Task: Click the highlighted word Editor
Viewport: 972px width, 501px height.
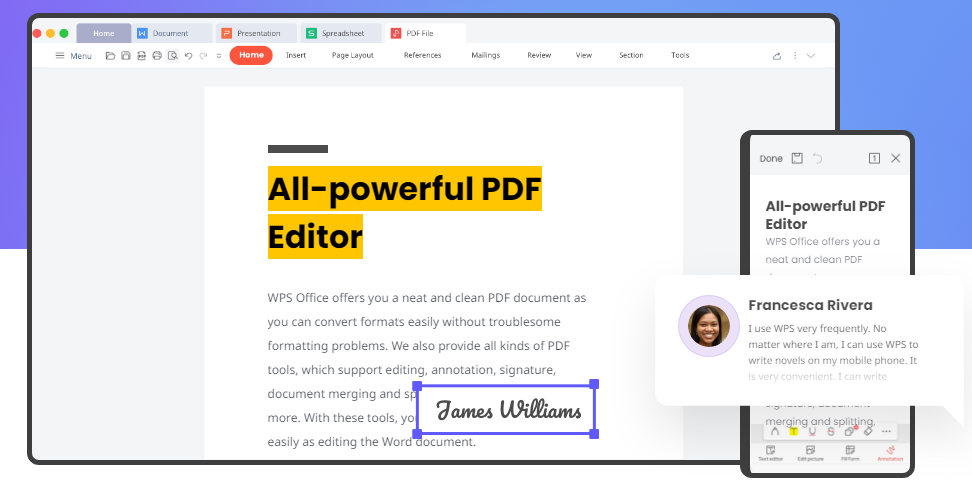Action: click(315, 236)
